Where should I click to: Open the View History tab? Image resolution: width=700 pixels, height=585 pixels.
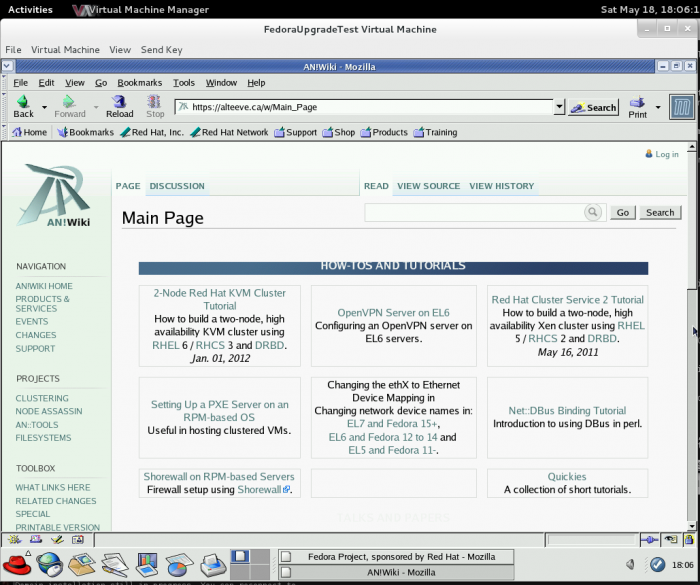[501, 186]
